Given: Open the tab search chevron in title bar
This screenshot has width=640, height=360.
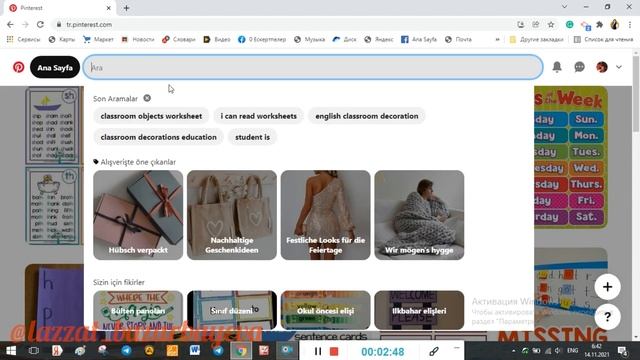Looking at the screenshot, I should pos(564,7).
